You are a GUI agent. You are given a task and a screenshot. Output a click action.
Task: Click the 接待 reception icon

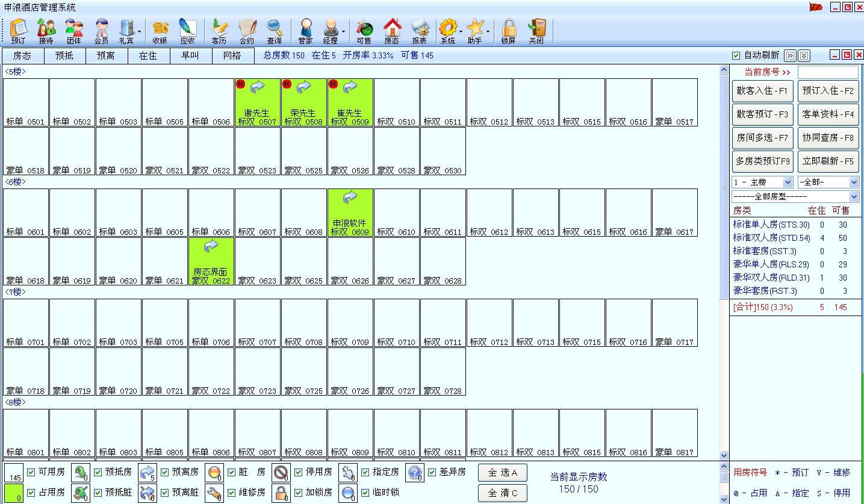tap(46, 31)
